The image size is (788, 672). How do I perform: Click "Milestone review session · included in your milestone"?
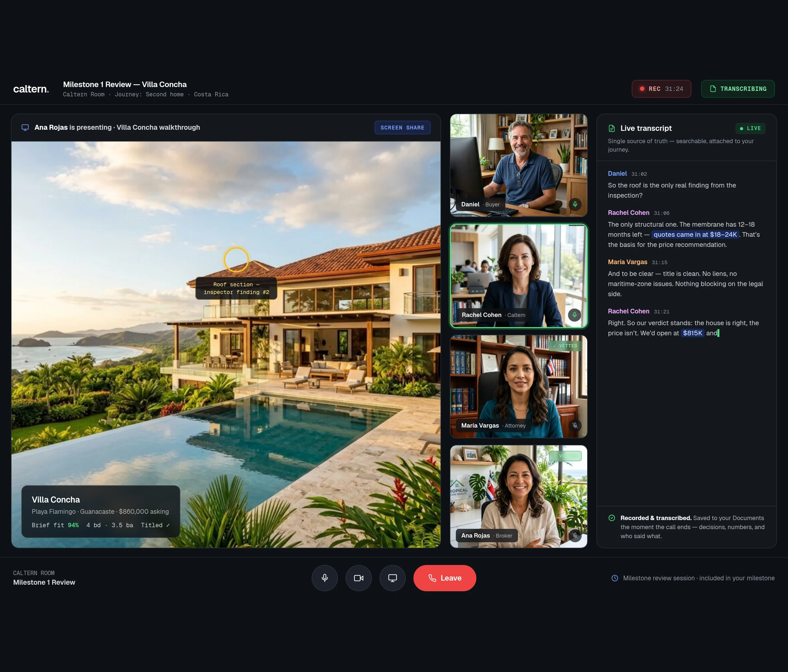(699, 578)
